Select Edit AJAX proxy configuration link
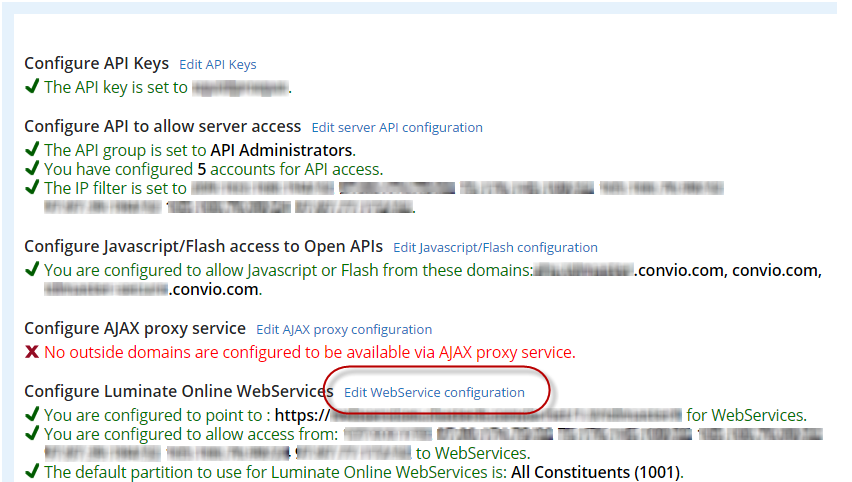Screen dimensions: 852x482 point(344,329)
